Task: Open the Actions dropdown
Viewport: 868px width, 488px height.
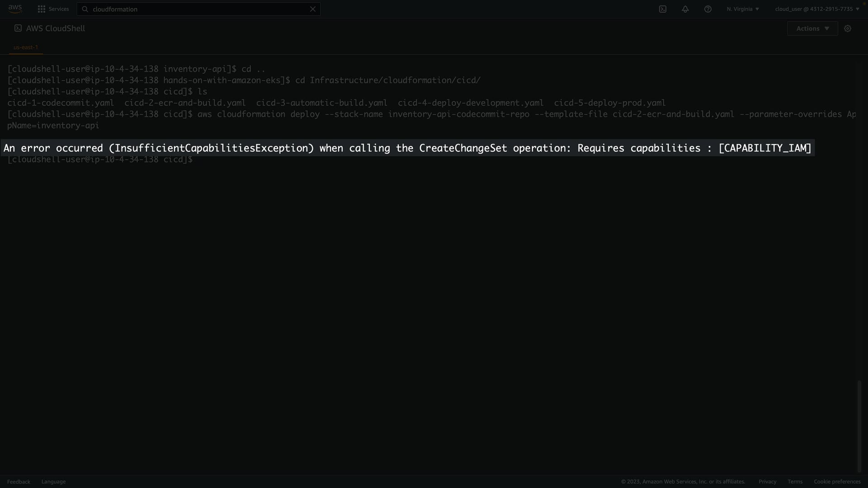Action: tap(812, 28)
